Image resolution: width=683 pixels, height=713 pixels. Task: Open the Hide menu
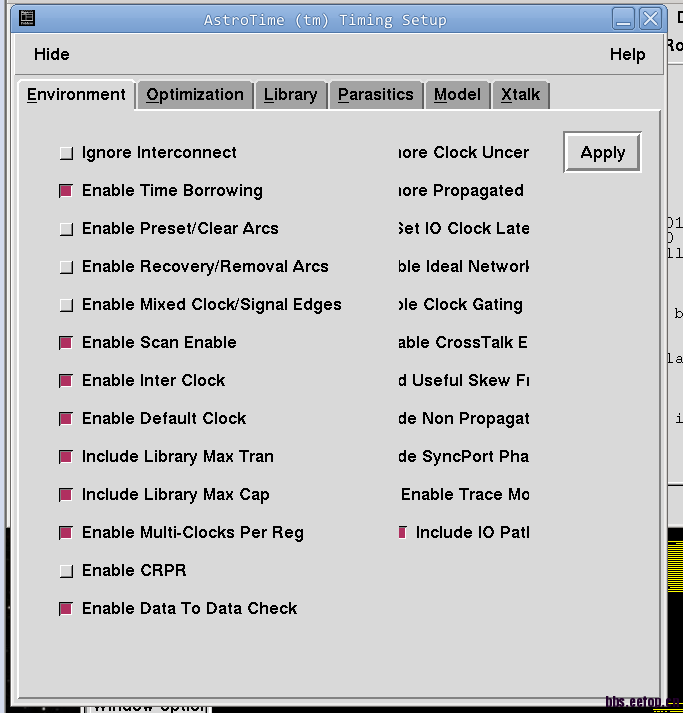tap(51, 54)
